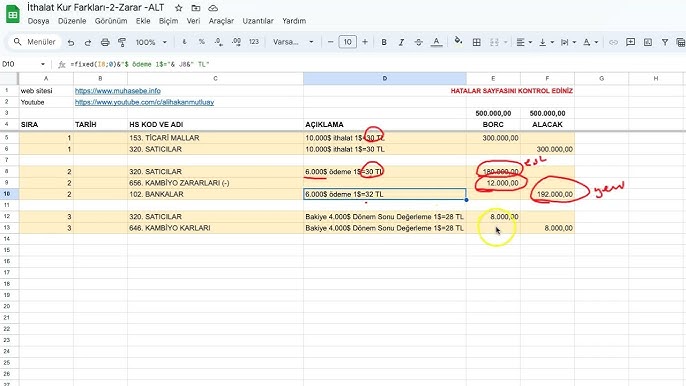This screenshot has height=386, width=686.
Task: Increase decimal places
Action: click(x=236, y=42)
